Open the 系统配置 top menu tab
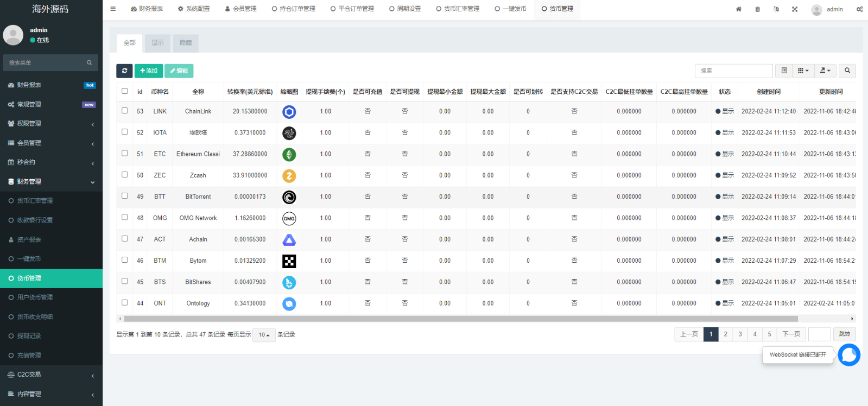Image resolution: width=868 pixels, height=406 pixels. pos(194,9)
